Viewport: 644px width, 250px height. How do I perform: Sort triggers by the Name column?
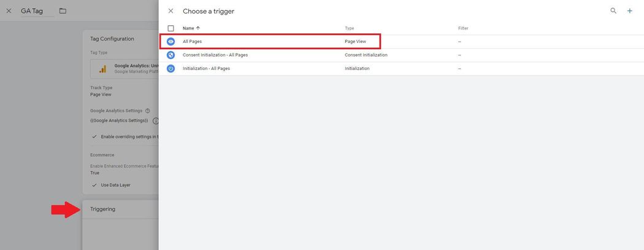[x=191, y=28]
